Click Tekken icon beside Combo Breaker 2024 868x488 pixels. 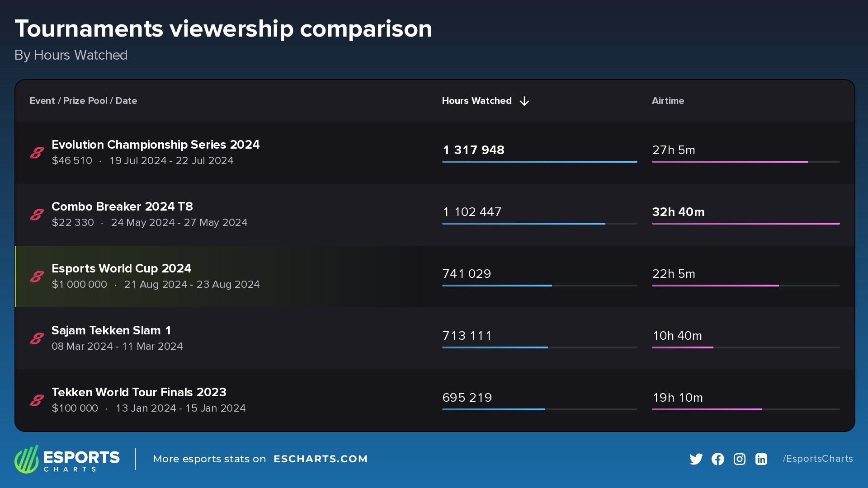pos(37,215)
